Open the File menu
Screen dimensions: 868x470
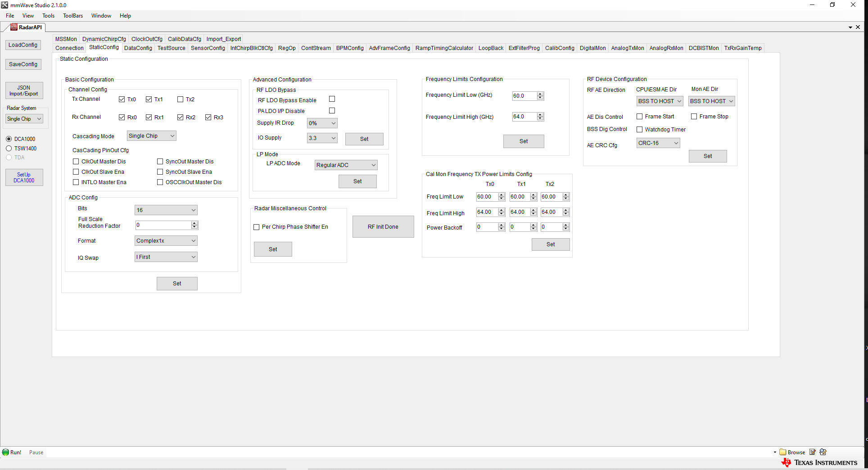pyautogui.click(x=10, y=16)
